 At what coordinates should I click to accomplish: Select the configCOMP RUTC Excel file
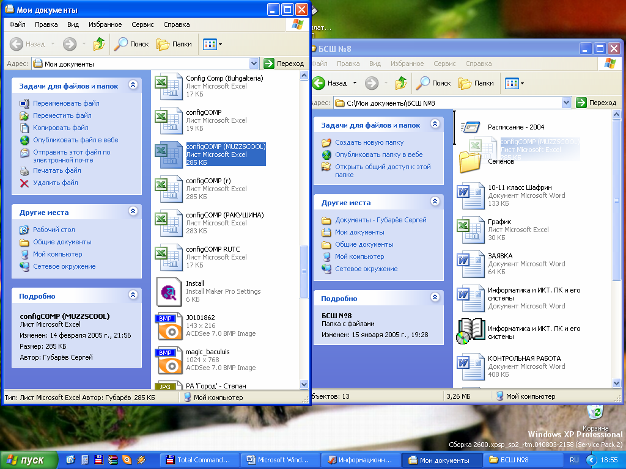click(x=168, y=255)
